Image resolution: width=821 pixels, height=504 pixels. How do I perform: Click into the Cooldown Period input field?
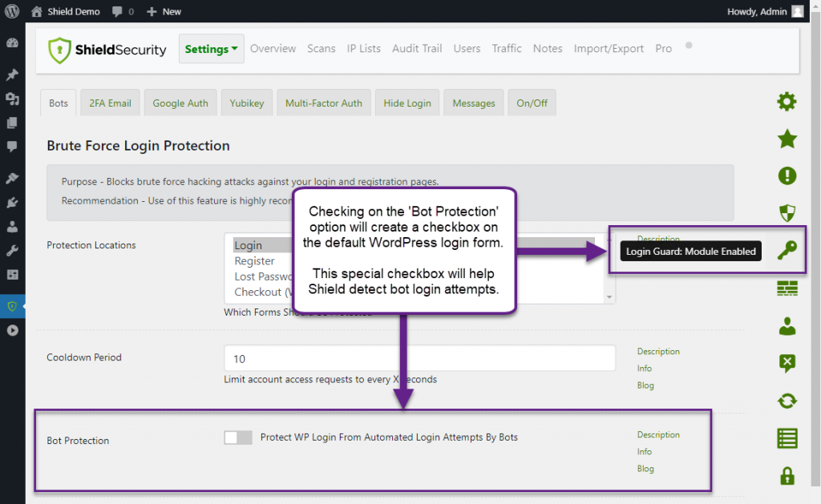419,358
